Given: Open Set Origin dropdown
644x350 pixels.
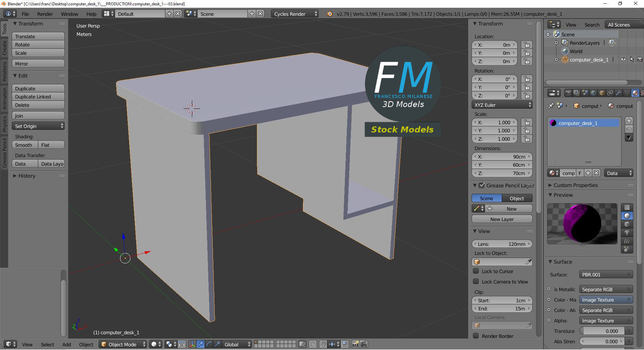Looking at the screenshot, I should [x=38, y=126].
